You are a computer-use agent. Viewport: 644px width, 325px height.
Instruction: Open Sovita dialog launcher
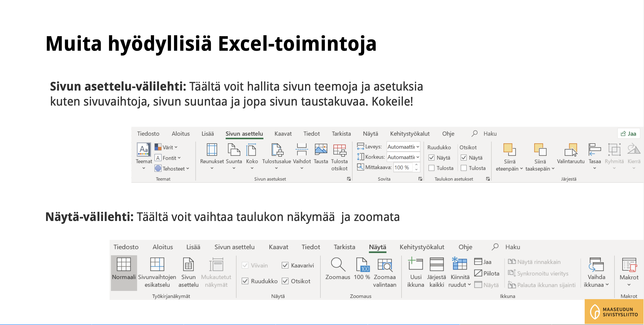pyautogui.click(x=420, y=179)
